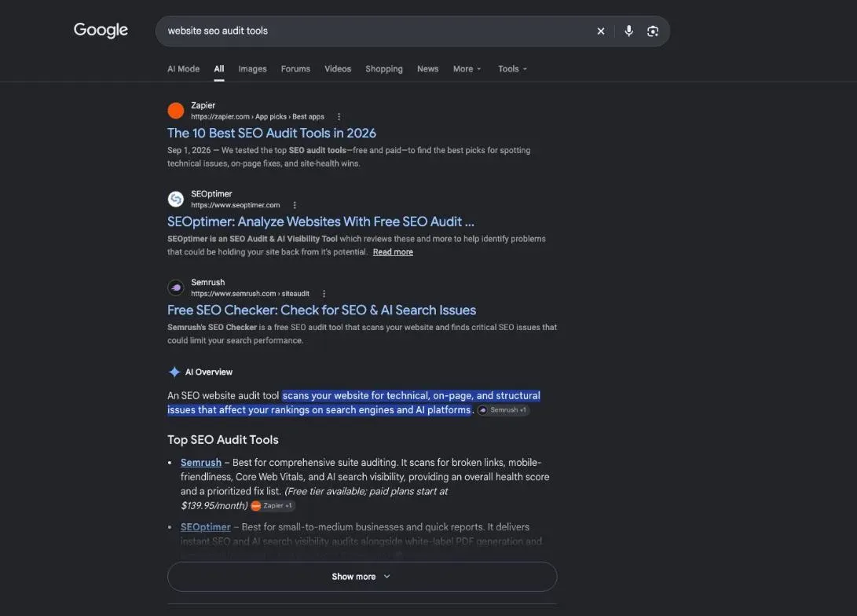The width and height of the screenshot is (857, 616).
Task: Click the highlighted AI Overview summary text
Action: [x=353, y=403]
